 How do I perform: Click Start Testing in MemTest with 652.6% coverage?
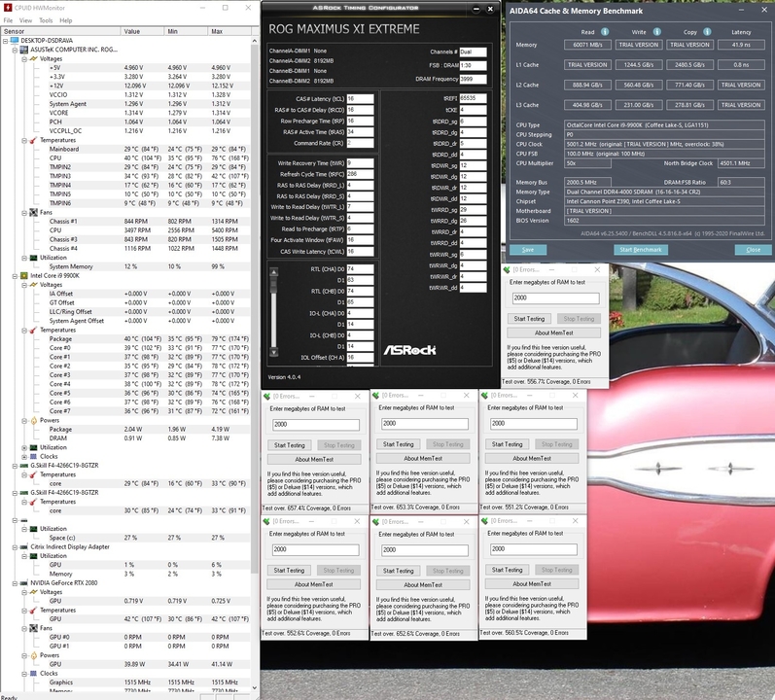(x=399, y=571)
